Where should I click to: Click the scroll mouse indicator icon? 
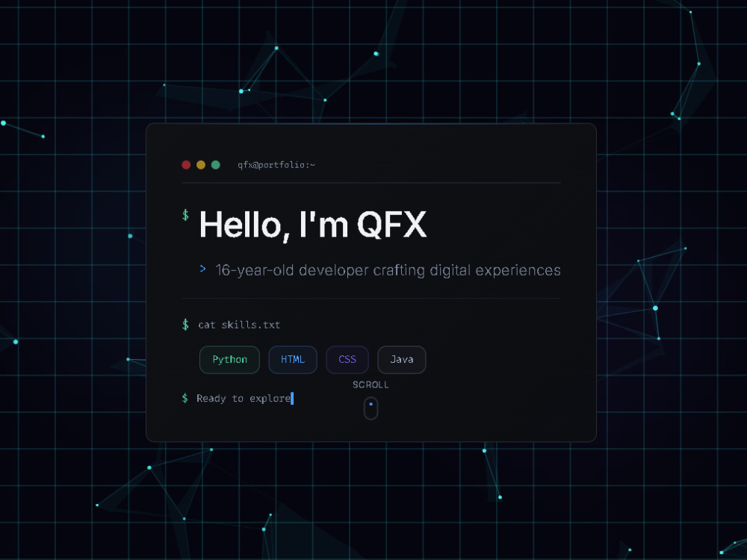(x=371, y=408)
